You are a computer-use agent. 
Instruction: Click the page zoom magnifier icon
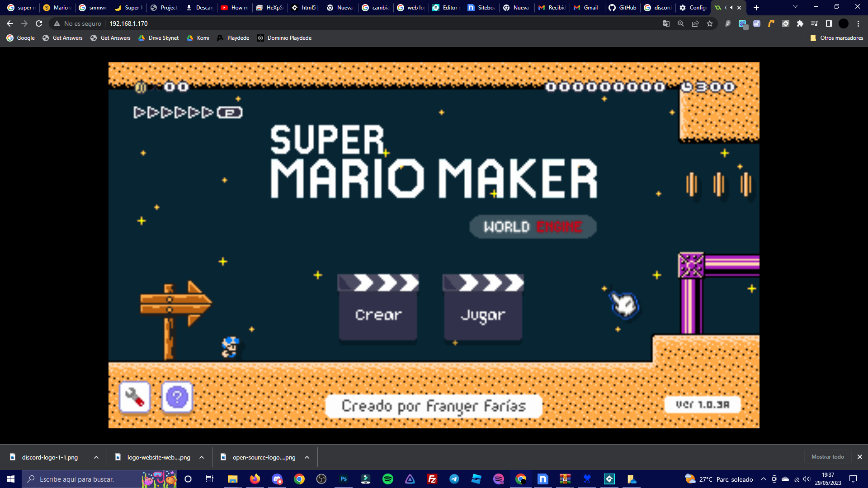click(681, 23)
